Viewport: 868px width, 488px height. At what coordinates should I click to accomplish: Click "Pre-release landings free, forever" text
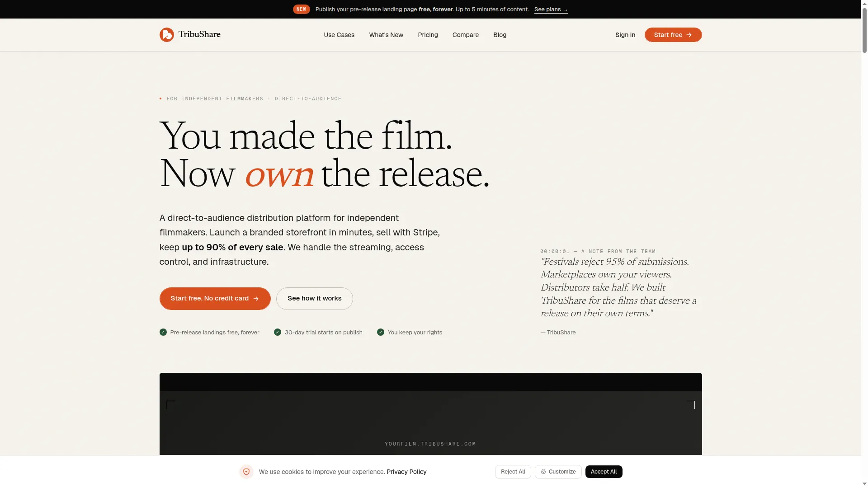[x=215, y=333]
